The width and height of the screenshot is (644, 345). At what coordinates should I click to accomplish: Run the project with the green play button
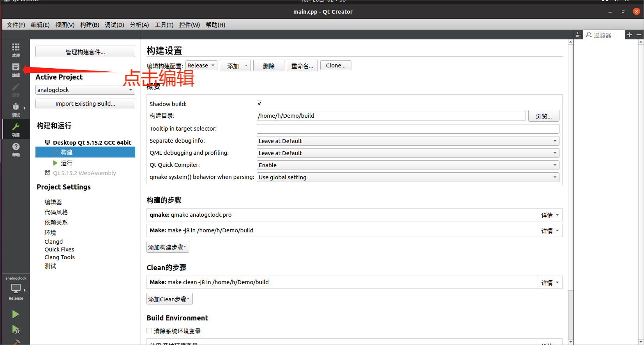[16, 314]
